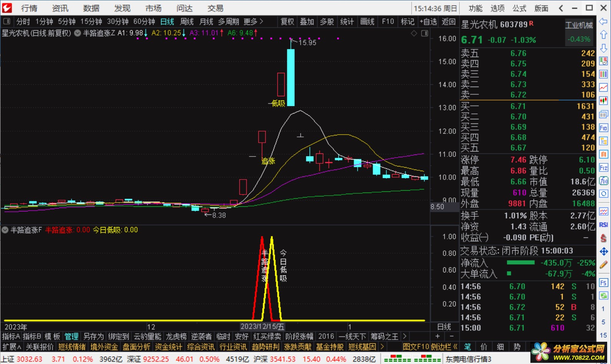Click the green refresh icon in sidebar

click(x=603, y=296)
